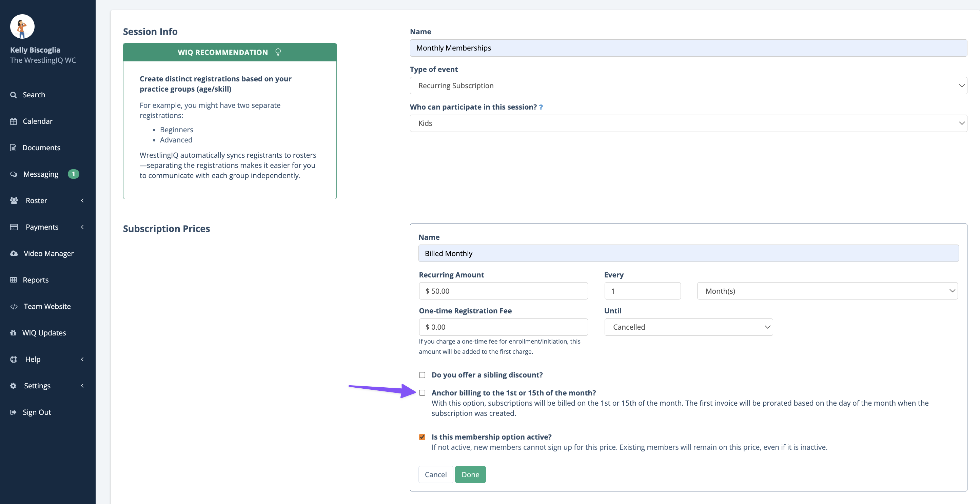980x504 pixels.
Task: Open the Until Cancelled dropdown
Action: pyautogui.click(x=688, y=327)
